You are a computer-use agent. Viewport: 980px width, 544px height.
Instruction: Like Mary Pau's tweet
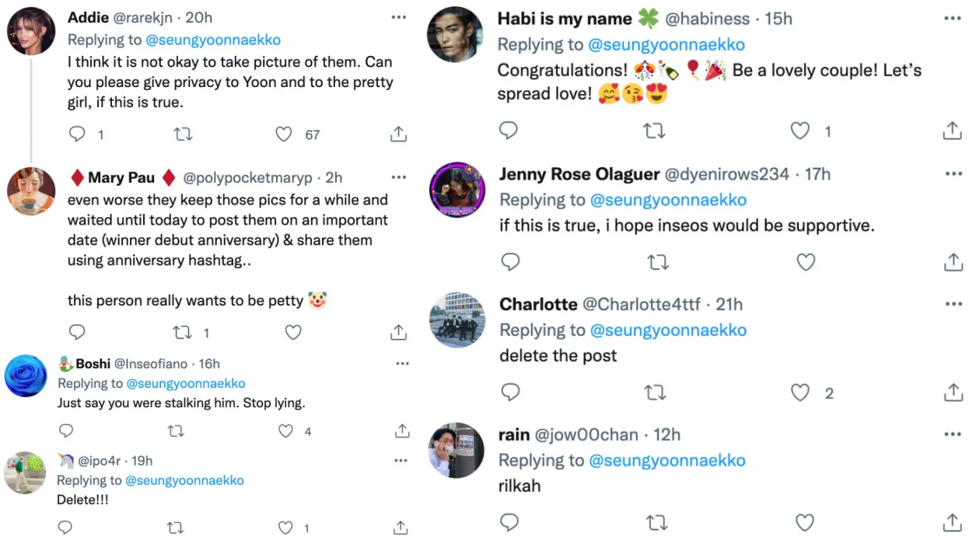click(x=293, y=333)
